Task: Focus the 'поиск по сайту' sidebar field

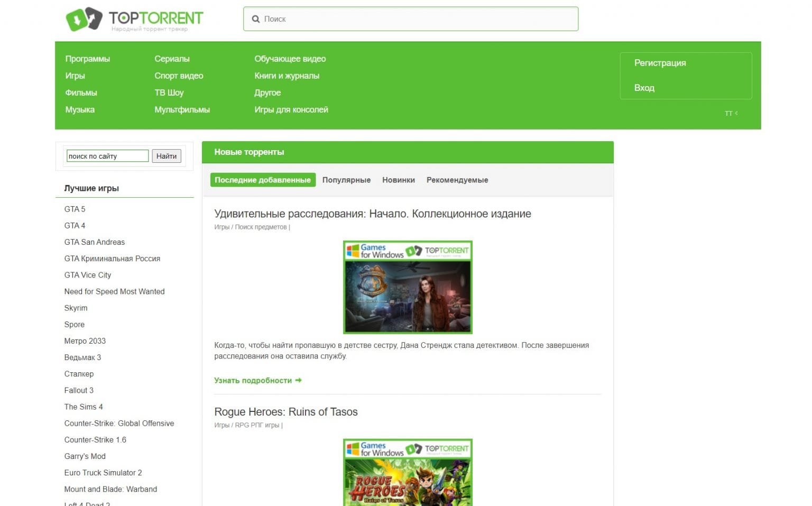Action: pos(107,156)
